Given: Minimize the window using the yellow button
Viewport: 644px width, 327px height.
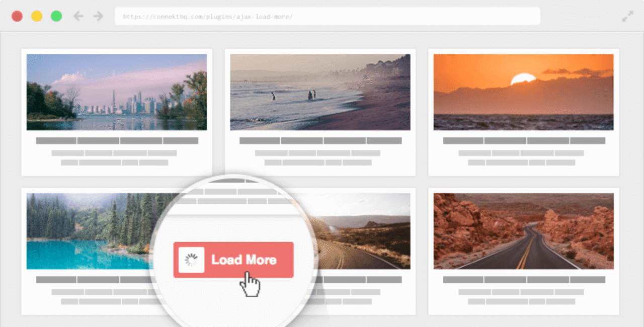Looking at the screenshot, I should 37,16.
